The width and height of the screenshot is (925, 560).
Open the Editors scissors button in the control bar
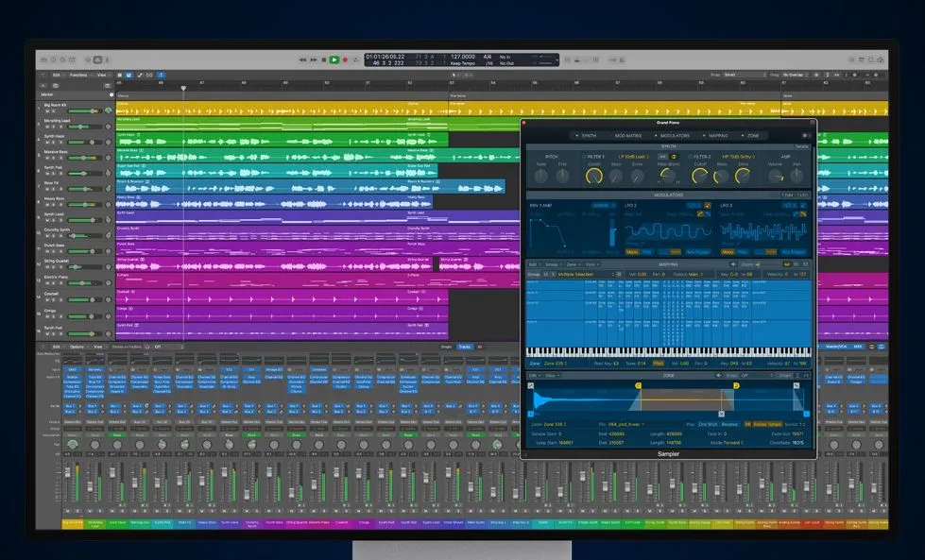108,59
